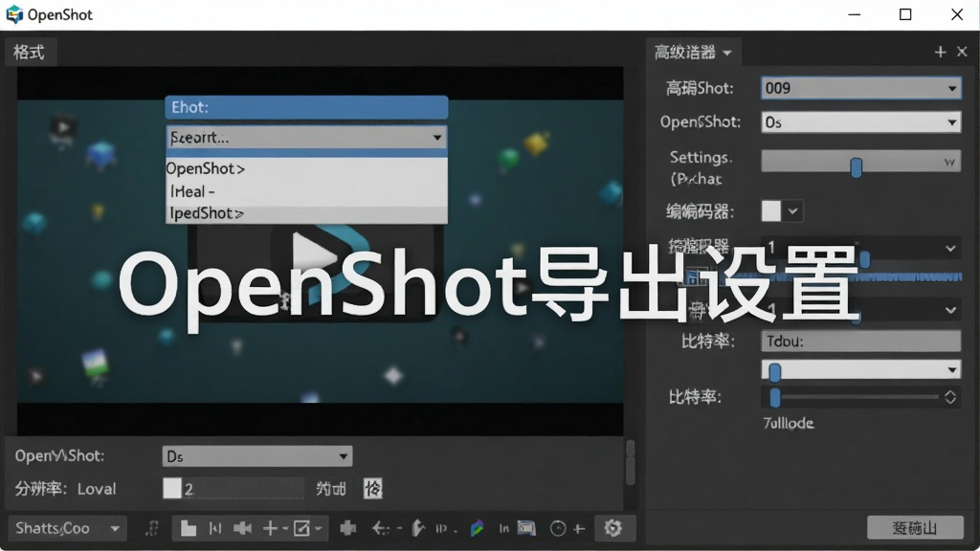Click the OpenShot logo in the title bar

point(14,14)
